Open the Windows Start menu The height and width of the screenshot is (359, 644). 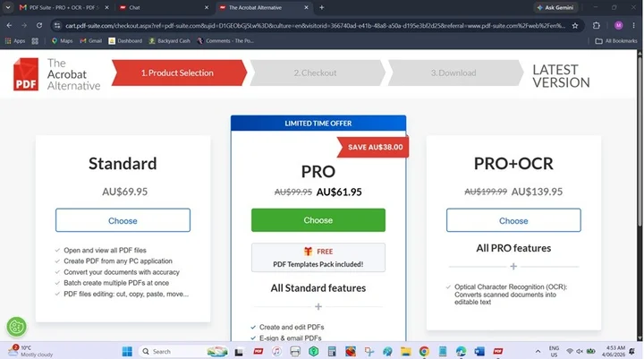127,351
